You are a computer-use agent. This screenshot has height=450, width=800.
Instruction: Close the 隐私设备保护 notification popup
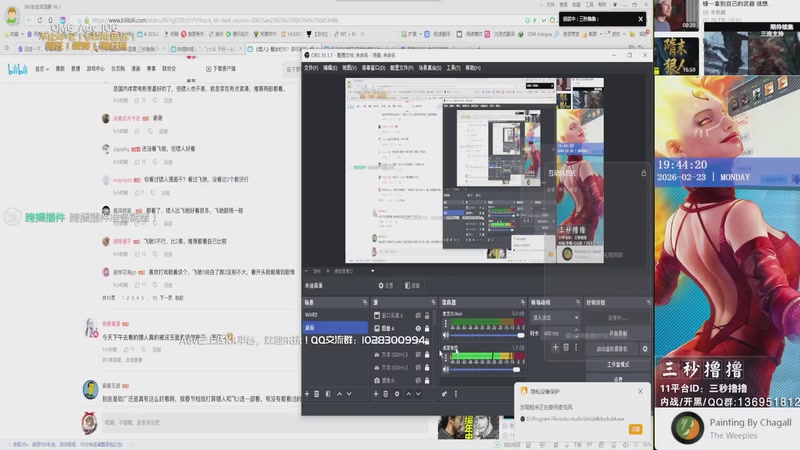[640, 391]
